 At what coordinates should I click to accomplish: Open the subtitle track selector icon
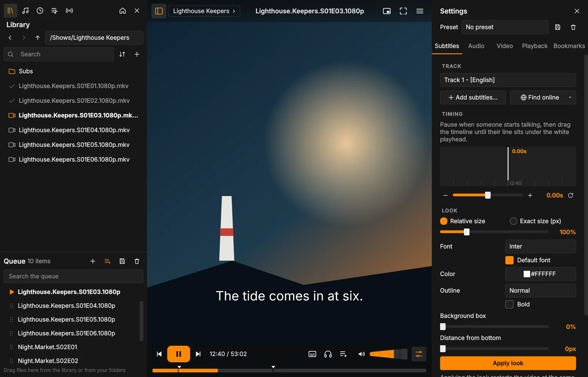[x=312, y=354]
